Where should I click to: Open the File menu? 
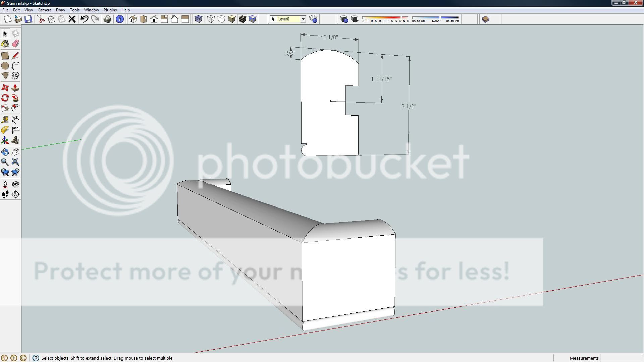5,10
